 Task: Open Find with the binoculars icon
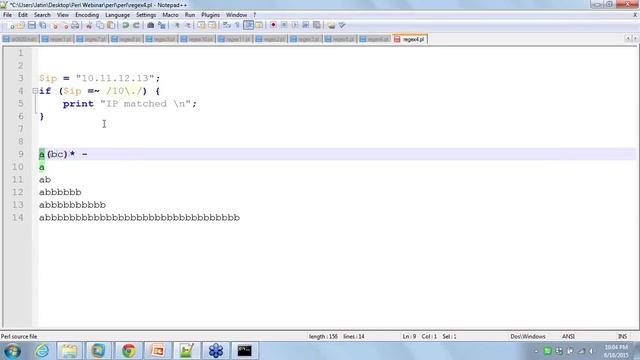151,25
